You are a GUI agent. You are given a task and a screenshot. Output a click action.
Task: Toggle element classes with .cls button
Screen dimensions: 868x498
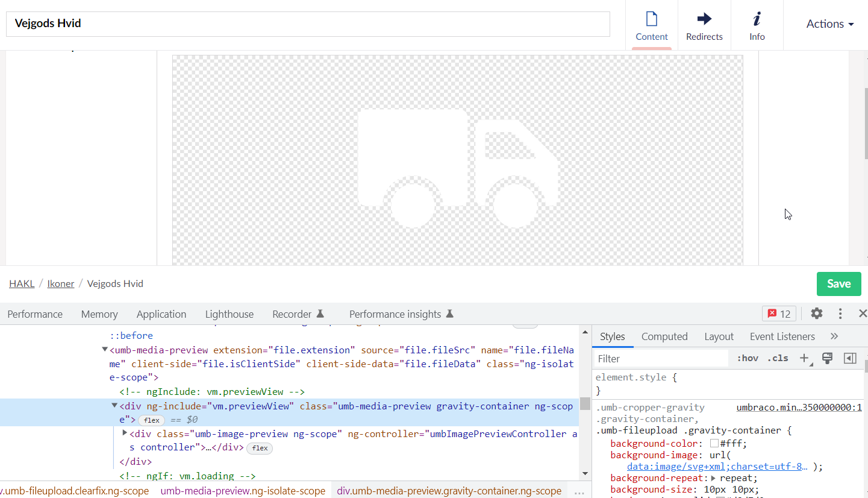click(x=777, y=358)
